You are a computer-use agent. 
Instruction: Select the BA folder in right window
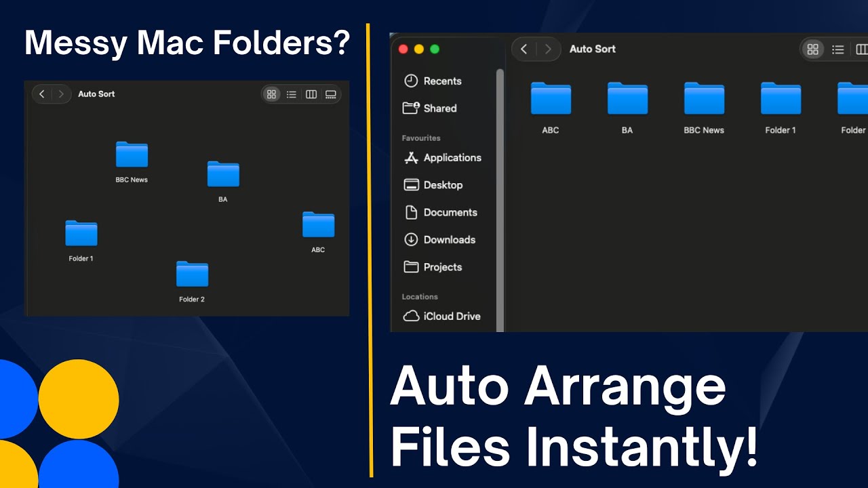click(x=627, y=108)
